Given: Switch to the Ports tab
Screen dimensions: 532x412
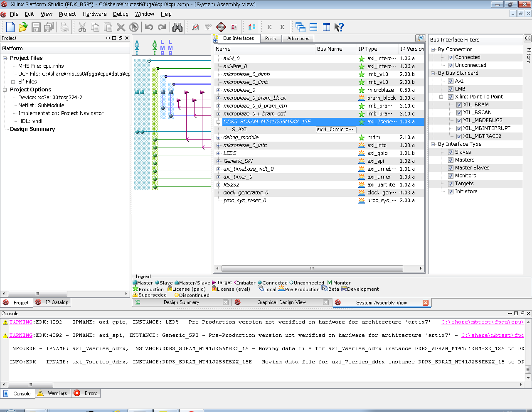Looking at the screenshot, I should pyautogui.click(x=271, y=39).
